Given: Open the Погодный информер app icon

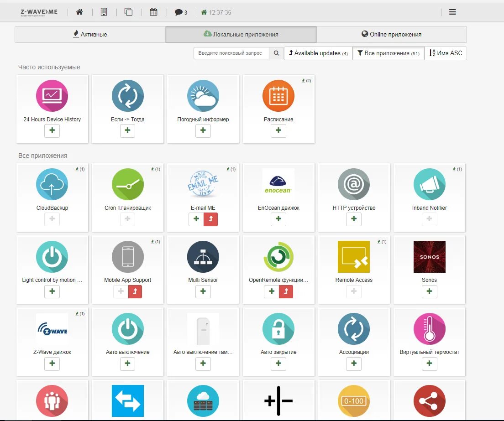Looking at the screenshot, I should 203,96.
